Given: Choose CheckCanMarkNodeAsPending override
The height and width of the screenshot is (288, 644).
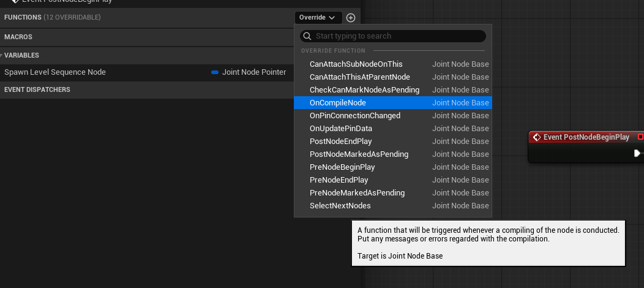Looking at the screenshot, I should (364, 90).
